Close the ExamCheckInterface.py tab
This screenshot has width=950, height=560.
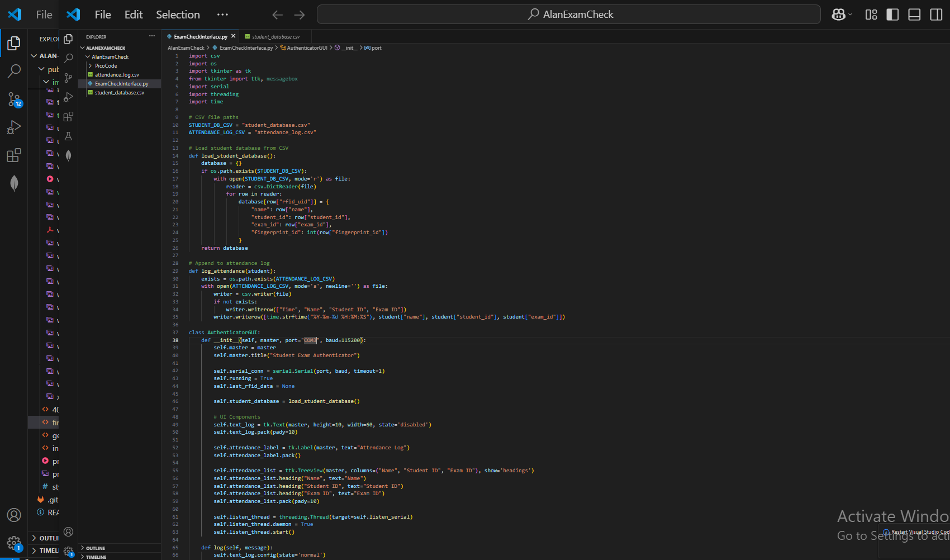click(x=233, y=36)
